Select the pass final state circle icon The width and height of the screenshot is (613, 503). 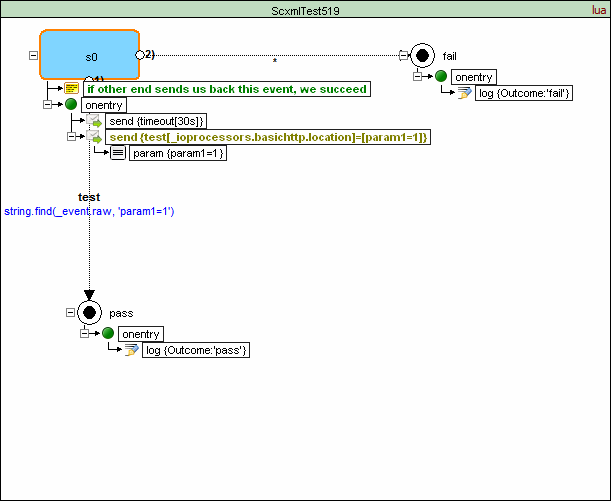[89, 313]
